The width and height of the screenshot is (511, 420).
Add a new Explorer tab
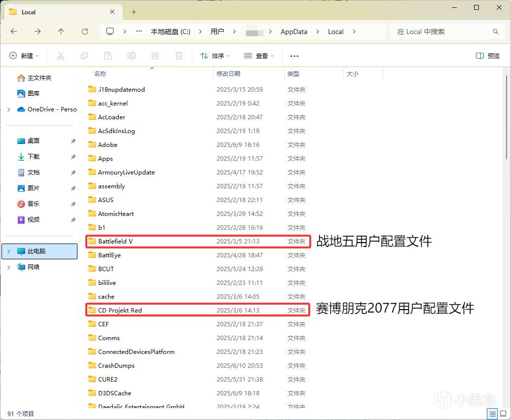pyautogui.click(x=134, y=12)
